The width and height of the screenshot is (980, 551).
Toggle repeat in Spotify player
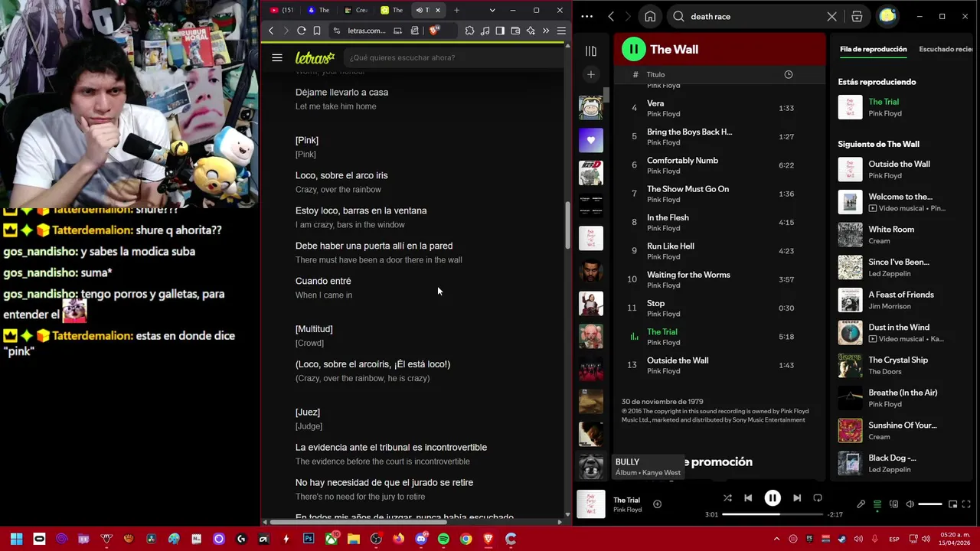pos(818,498)
